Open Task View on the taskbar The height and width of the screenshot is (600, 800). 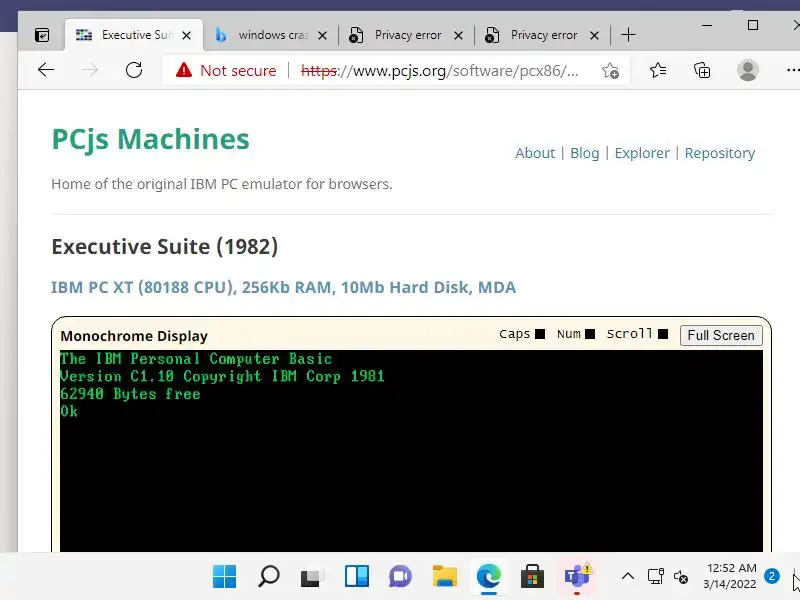click(x=312, y=577)
